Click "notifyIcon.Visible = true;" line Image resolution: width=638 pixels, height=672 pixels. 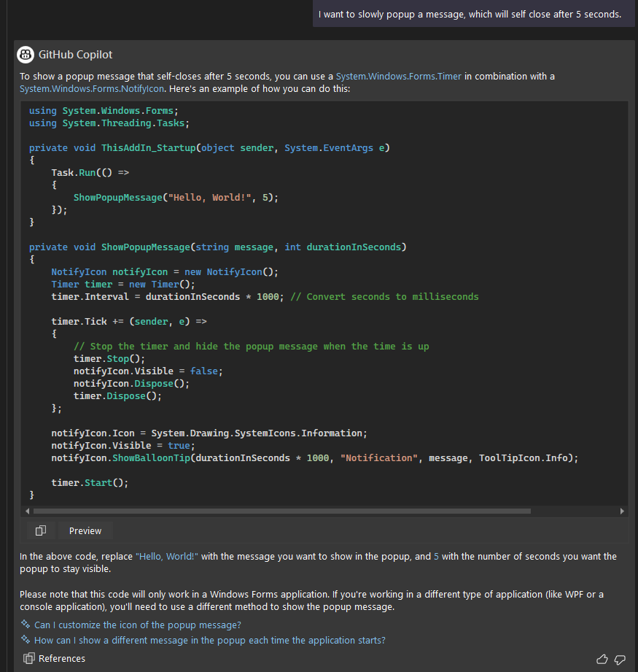pos(123,446)
